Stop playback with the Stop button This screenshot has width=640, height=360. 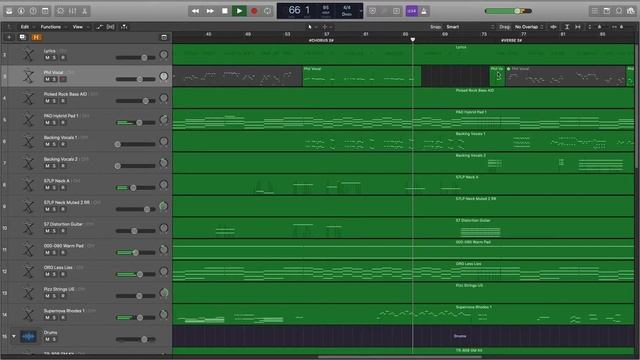(x=224, y=11)
